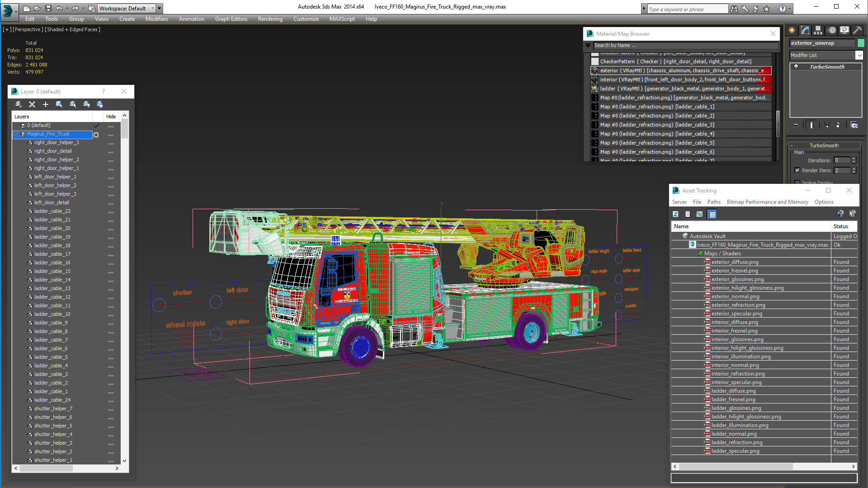Open the Display tab in command panel

coord(844,30)
